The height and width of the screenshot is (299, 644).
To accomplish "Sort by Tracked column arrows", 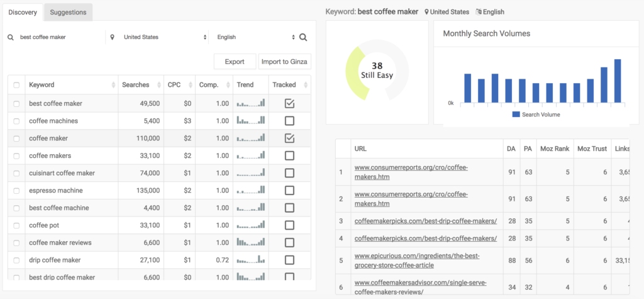I will click(x=305, y=85).
